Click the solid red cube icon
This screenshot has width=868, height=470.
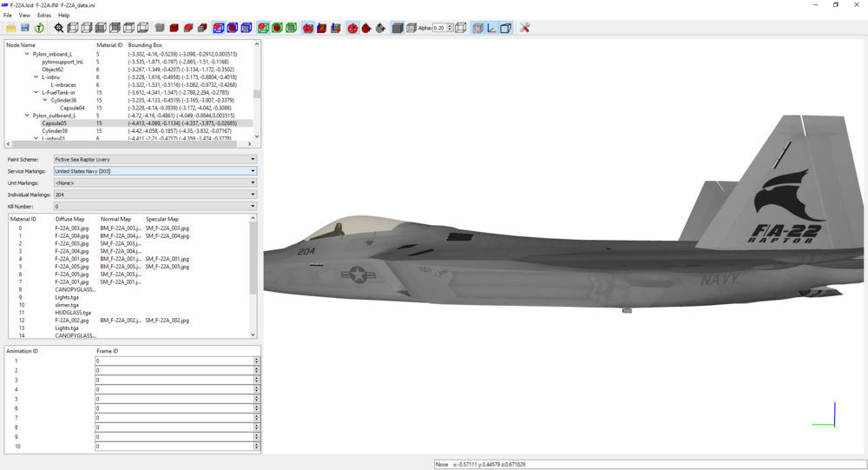tap(174, 28)
